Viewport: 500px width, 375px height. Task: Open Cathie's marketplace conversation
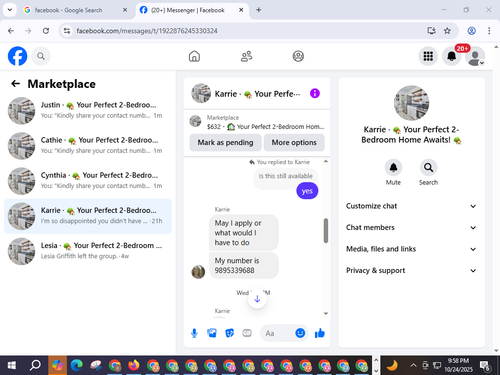coord(88,146)
